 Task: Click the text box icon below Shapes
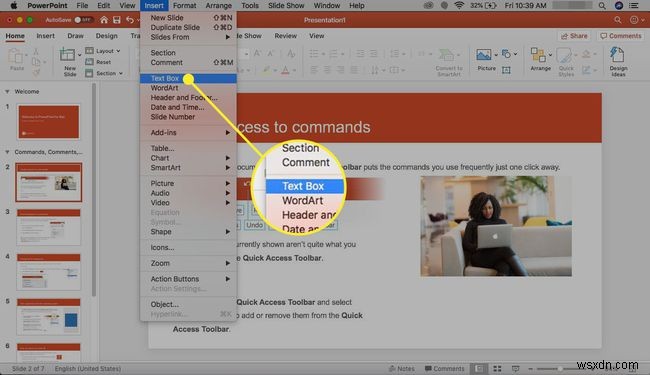pyautogui.click(x=506, y=70)
